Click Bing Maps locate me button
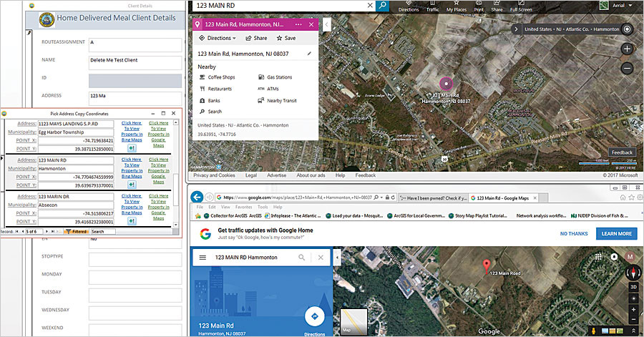 (627, 29)
